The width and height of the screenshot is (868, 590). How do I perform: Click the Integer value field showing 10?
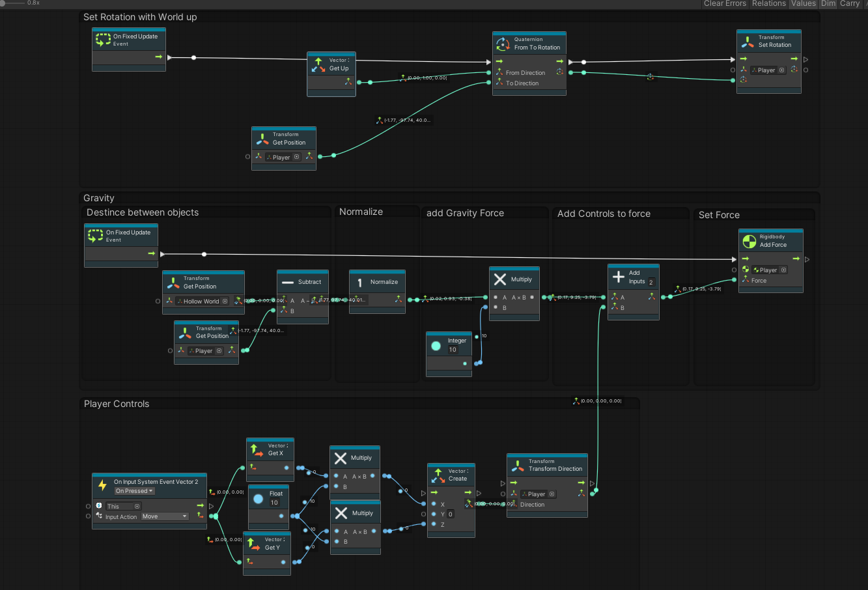[453, 350]
